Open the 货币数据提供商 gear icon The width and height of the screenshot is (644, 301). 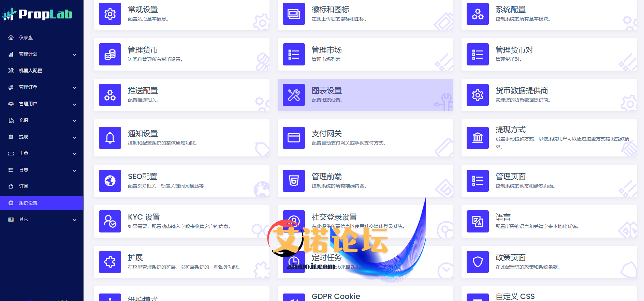coord(478,95)
